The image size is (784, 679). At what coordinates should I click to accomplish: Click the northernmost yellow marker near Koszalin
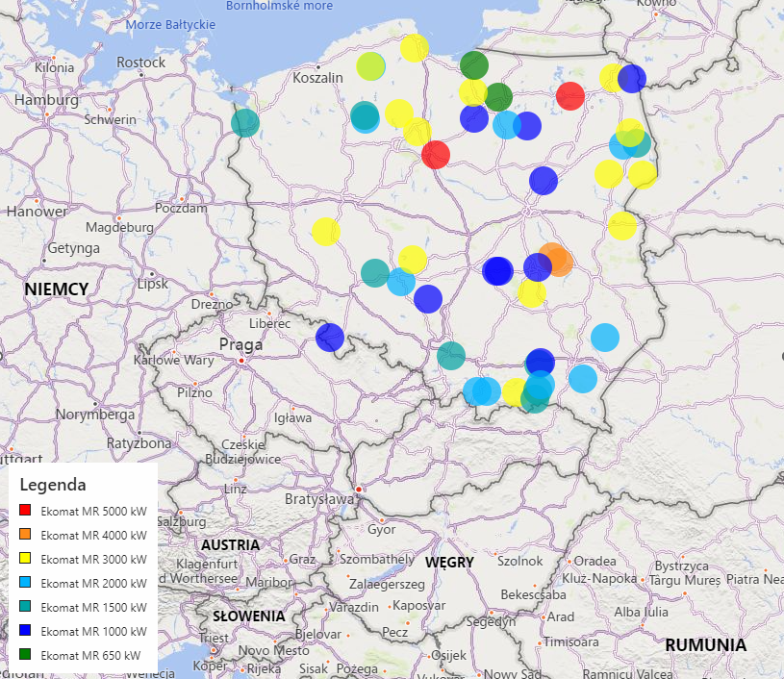click(414, 47)
